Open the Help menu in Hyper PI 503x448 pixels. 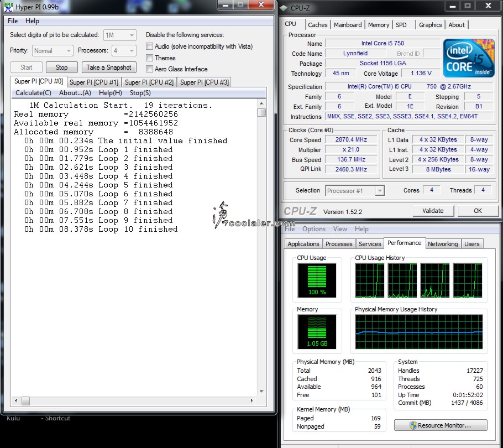pyautogui.click(x=32, y=21)
